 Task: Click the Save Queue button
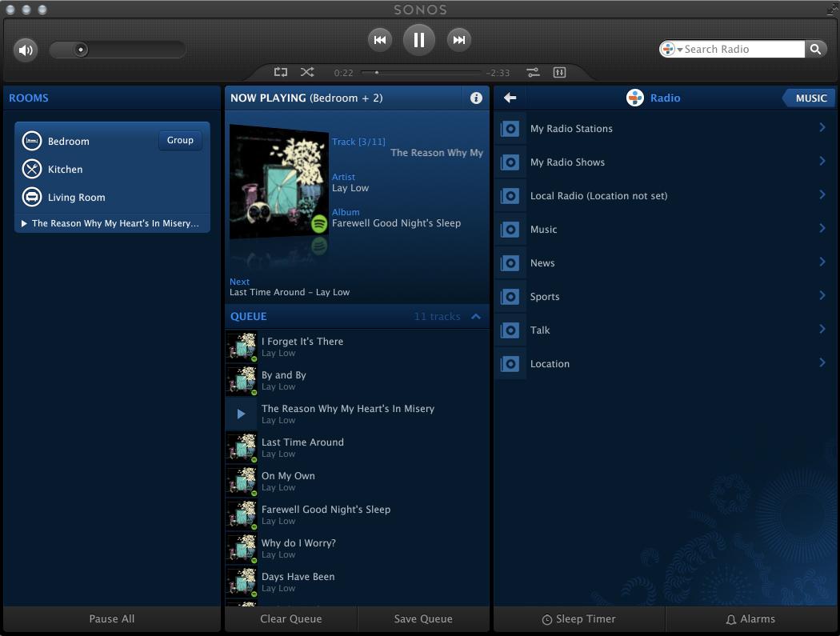[423, 619]
